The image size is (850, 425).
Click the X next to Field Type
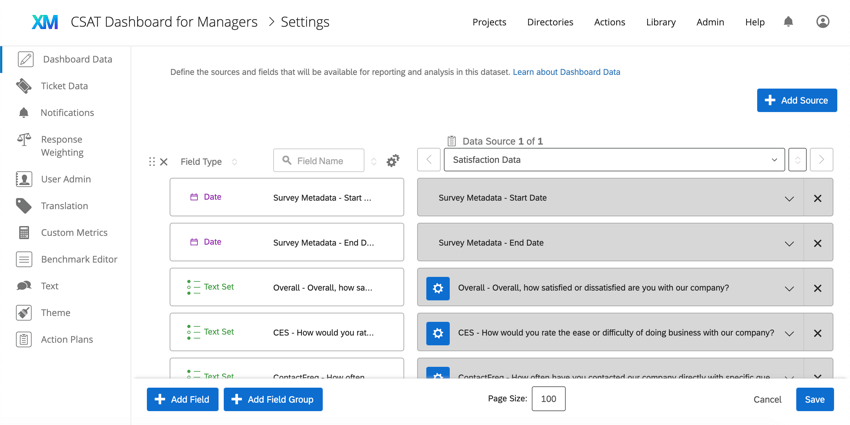164,162
